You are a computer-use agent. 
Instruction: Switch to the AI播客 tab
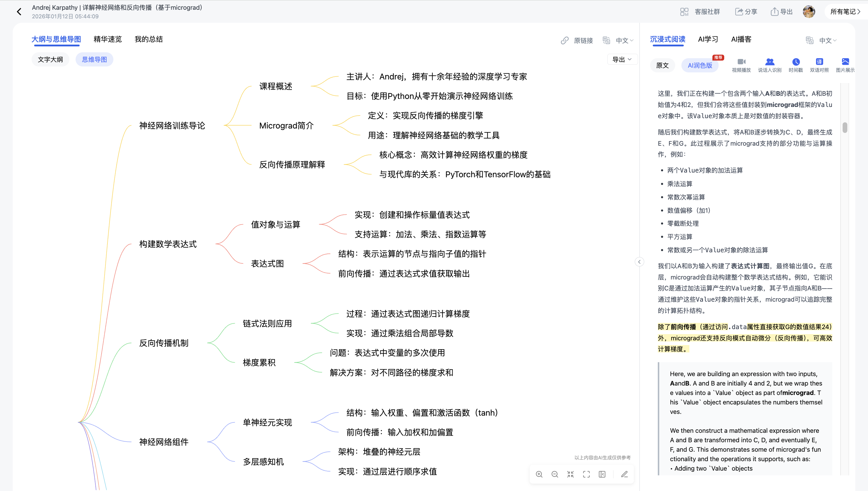(741, 39)
